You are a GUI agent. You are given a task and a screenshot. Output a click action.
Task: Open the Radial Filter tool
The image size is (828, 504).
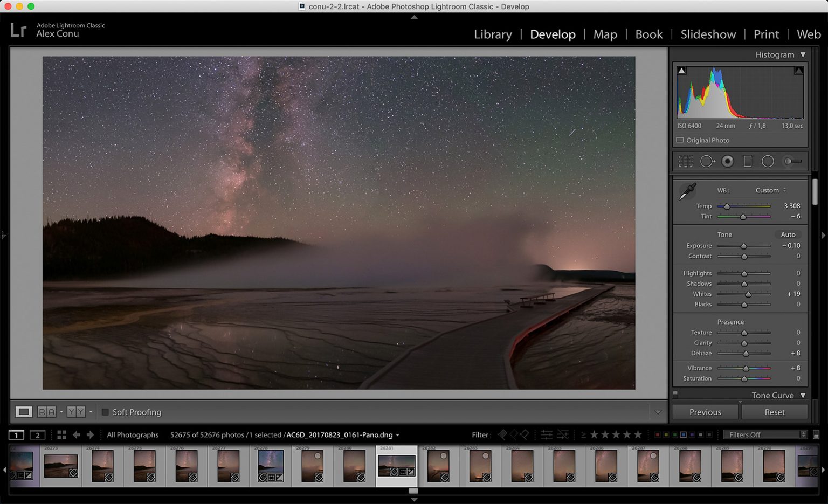point(768,161)
